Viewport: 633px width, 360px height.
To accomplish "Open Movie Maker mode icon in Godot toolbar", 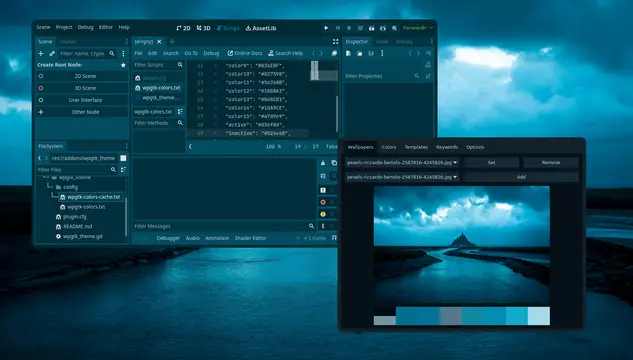I will [x=394, y=28].
